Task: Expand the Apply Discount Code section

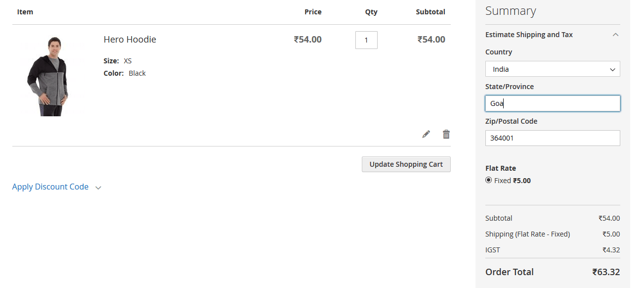Action: (50, 187)
